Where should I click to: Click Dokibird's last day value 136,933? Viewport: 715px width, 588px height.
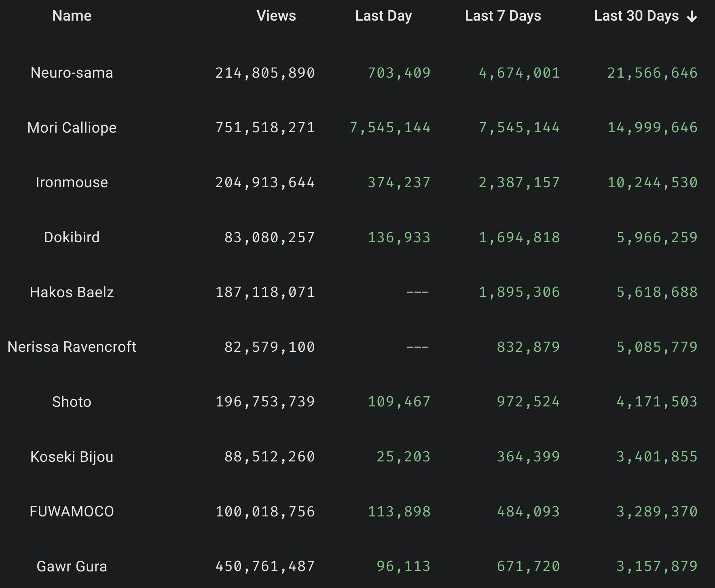(399, 237)
